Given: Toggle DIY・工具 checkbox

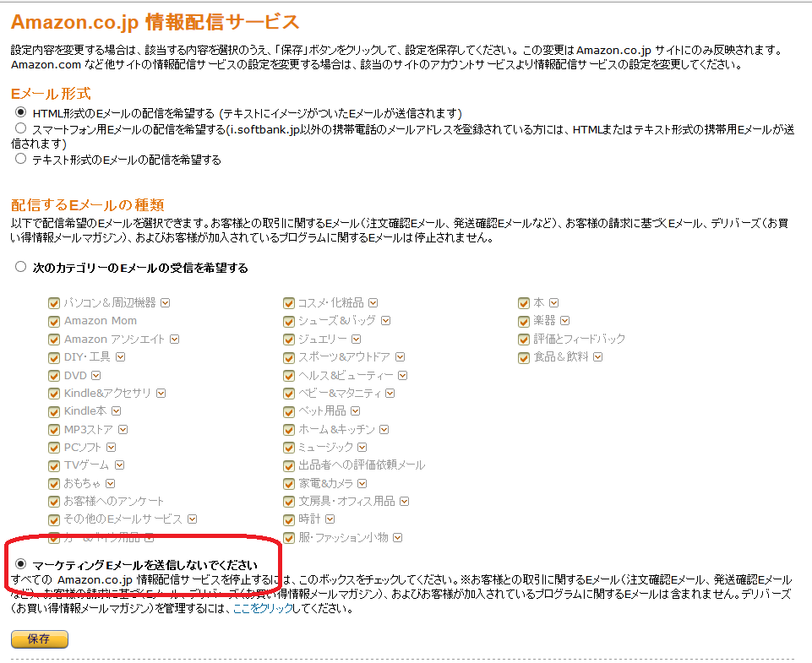Looking at the screenshot, I should pos(54,357).
